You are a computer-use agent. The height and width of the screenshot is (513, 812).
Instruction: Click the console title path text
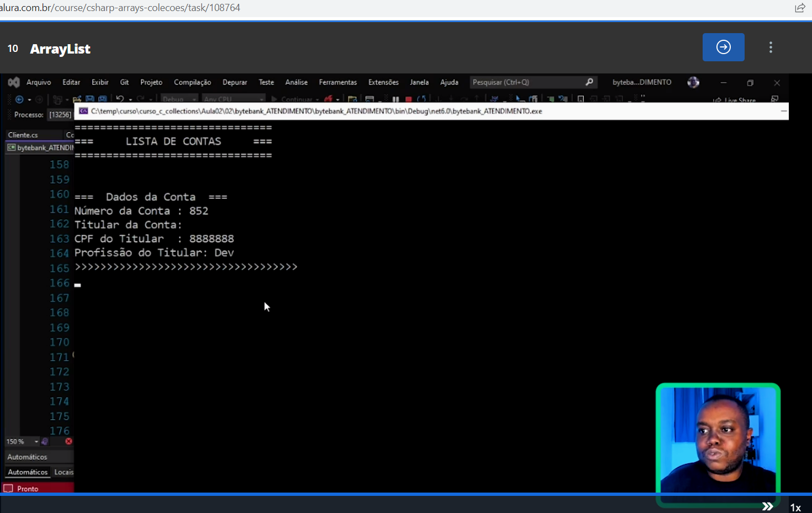[x=317, y=111]
